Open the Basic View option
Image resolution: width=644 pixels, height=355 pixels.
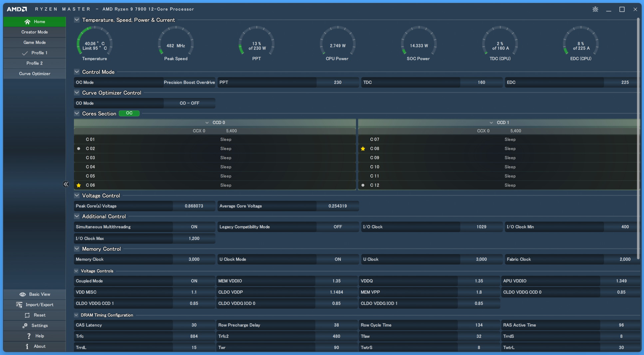coord(35,294)
